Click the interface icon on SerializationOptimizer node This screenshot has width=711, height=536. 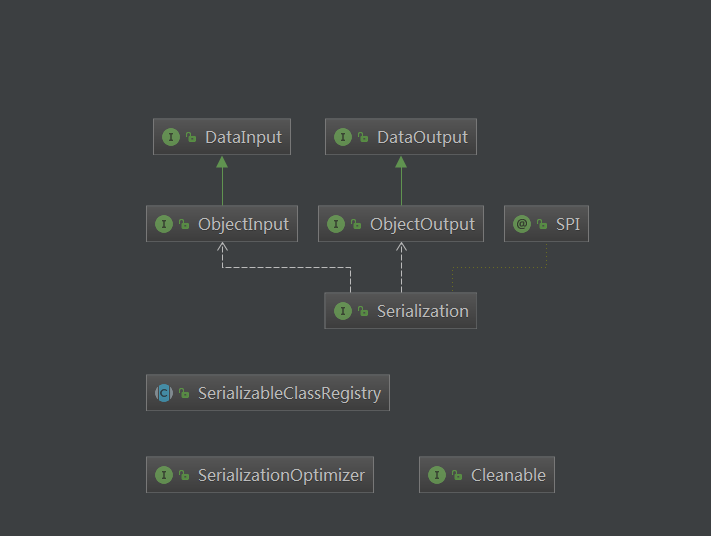164,475
